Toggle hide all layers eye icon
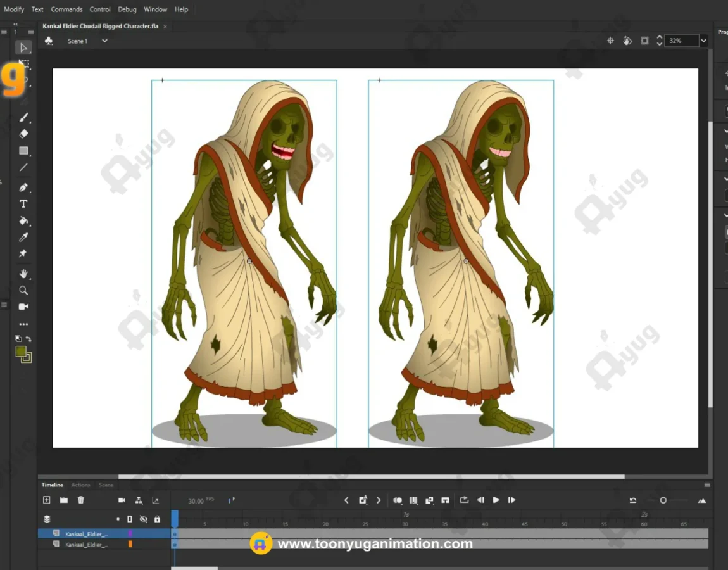728x570 pixels. click(x=143, y=519)
